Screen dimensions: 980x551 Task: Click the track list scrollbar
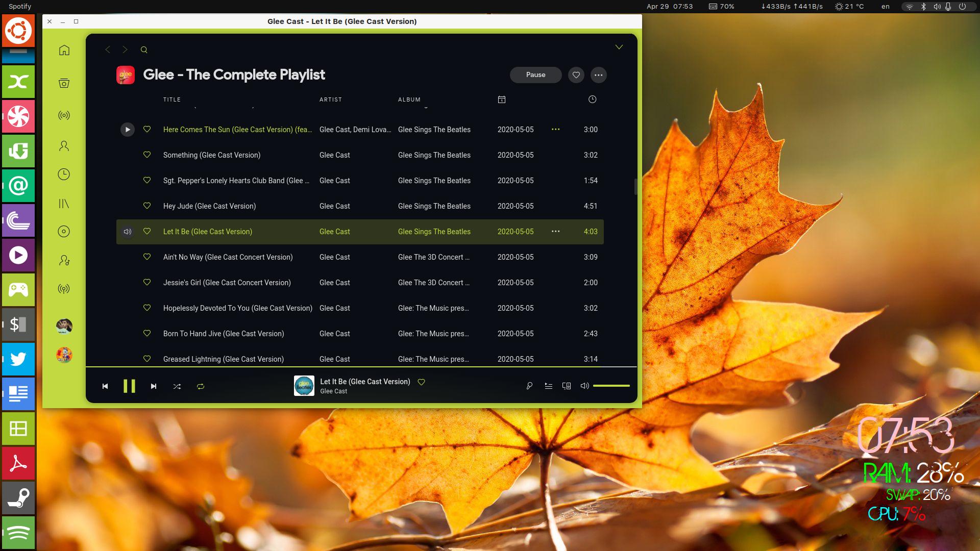pyautogui.click(x=636, y=187)
